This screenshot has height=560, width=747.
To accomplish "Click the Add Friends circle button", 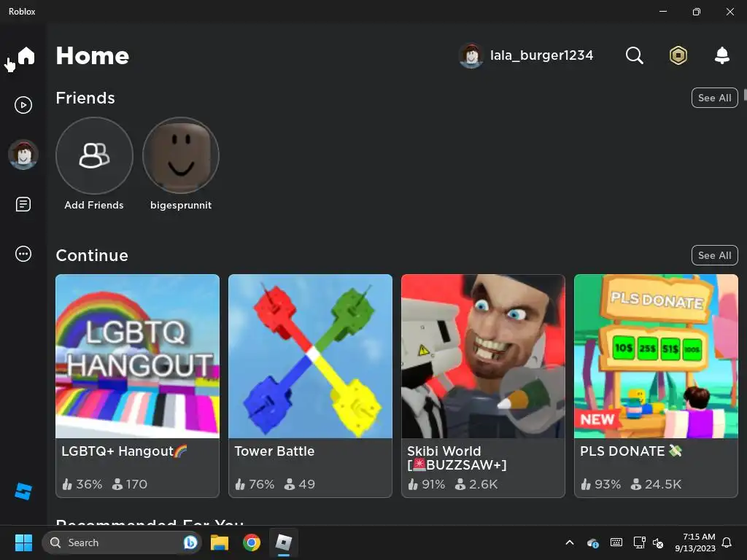I will point(94,156).
